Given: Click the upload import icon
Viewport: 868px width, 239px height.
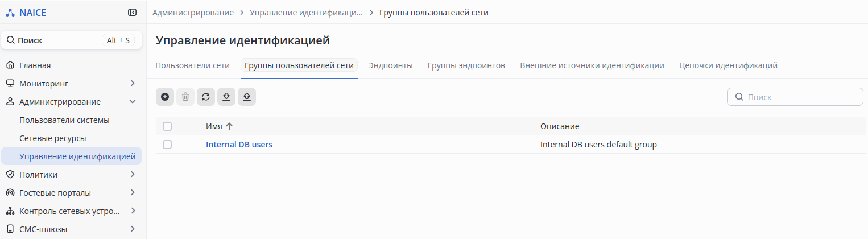Looking at the screenshot, I should click(x=247, y=97).
